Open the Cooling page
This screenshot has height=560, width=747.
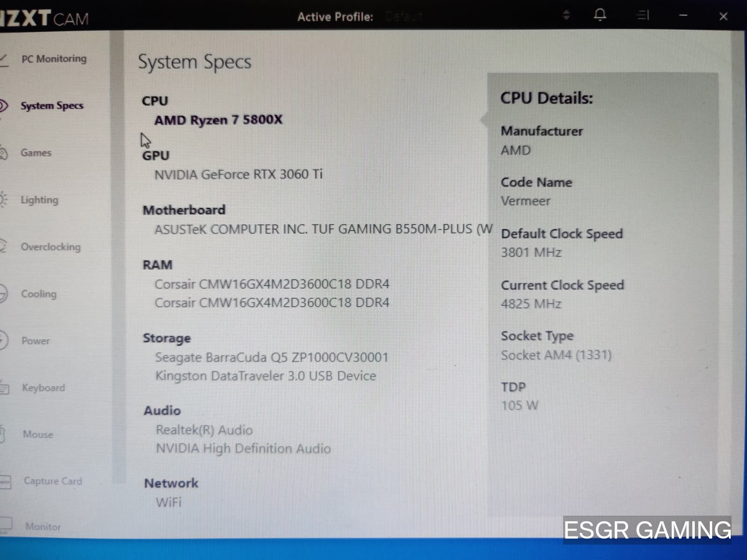pos(39,294)
